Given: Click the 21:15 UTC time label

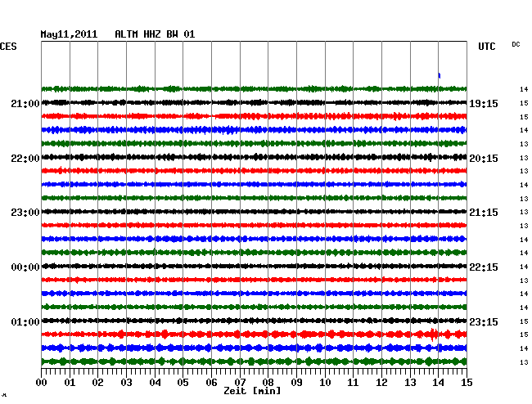Looking at the screenshot, I should [484, 213].
